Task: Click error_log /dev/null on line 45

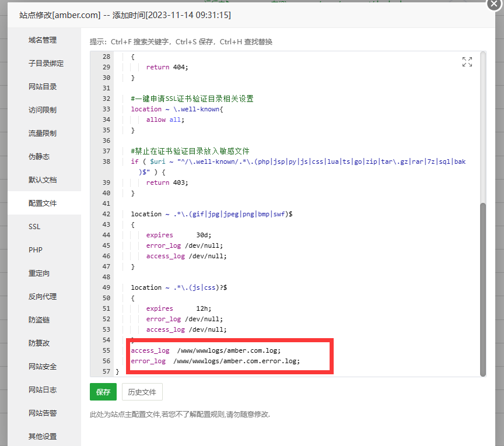Action: pyautogui.click(x=184, y=245)
